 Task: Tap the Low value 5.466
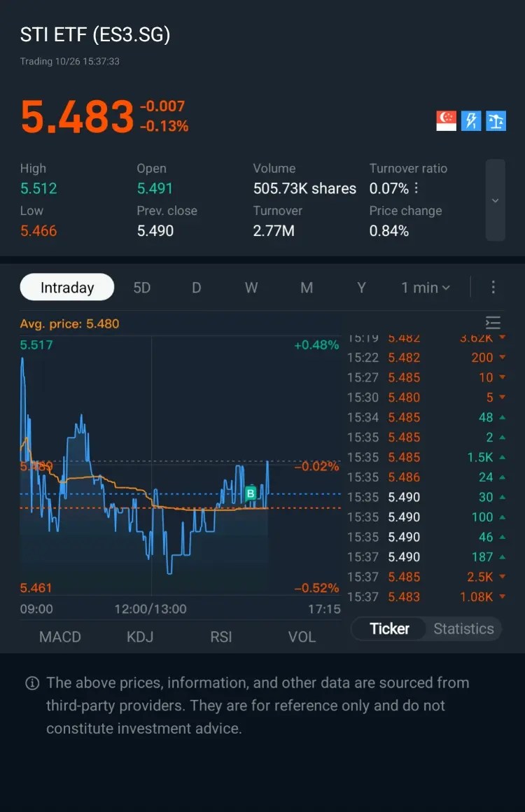coord(38,230)
